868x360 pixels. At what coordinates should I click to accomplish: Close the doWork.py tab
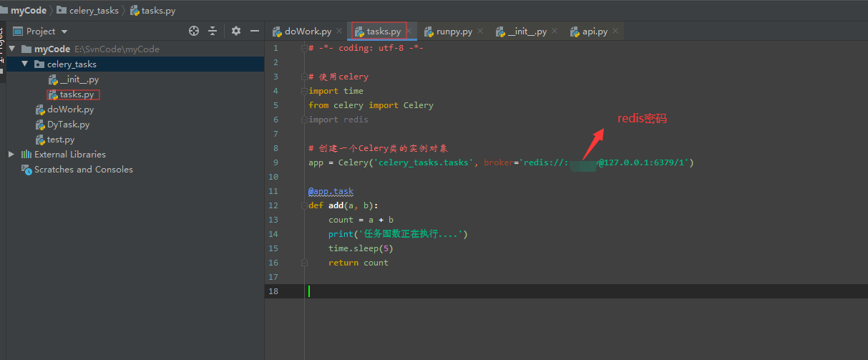(339, 31)
